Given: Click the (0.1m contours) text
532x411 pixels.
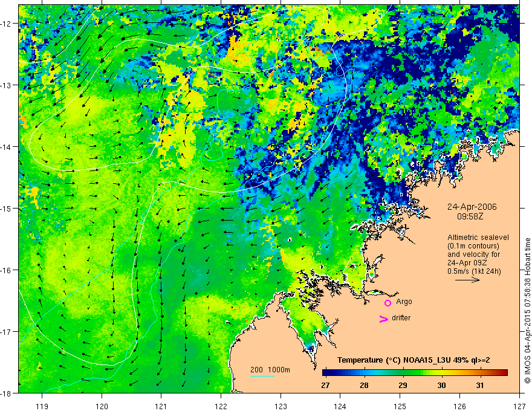Looking at the screenshot, I should point(473,246).
